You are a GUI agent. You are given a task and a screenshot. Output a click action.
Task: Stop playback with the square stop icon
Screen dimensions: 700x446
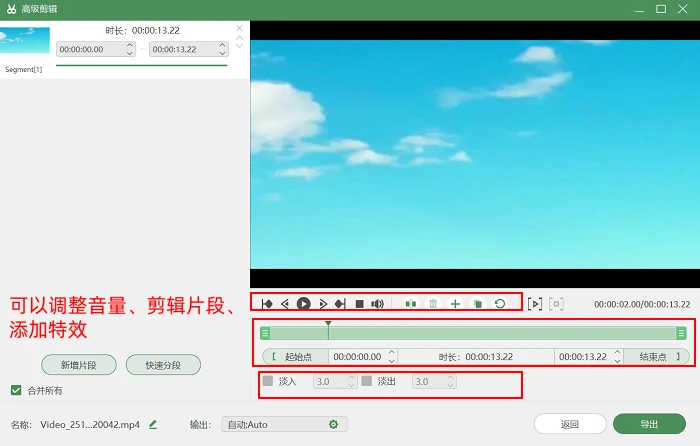pos(359,304)
